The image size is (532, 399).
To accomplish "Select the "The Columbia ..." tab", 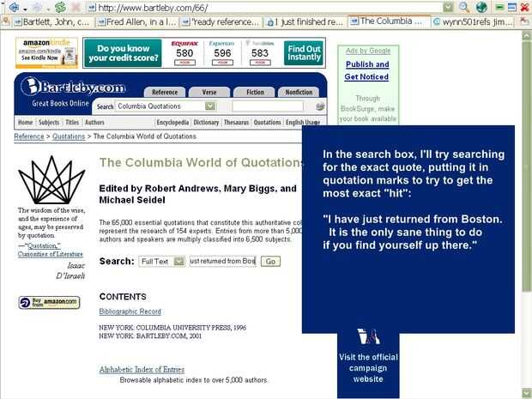I will [390, 21].
